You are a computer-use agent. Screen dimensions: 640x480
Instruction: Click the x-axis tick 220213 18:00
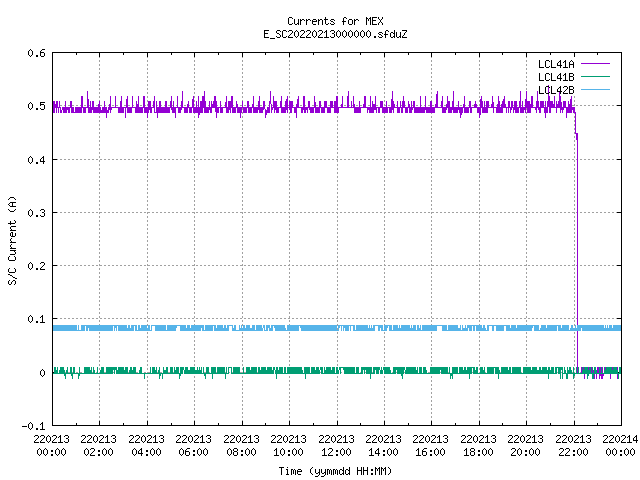click(x=478, y=446)
